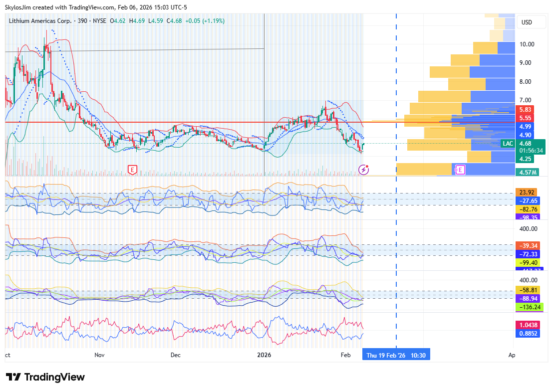This screenshot has height=392, width=553.
Task: Click the green LAC symbol tag
Action: coord(508,144)
